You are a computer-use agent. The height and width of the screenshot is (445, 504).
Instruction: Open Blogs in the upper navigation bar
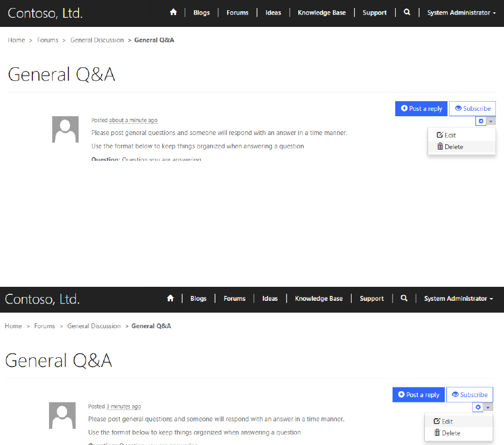pyautogui.click(x=201, y=13)
